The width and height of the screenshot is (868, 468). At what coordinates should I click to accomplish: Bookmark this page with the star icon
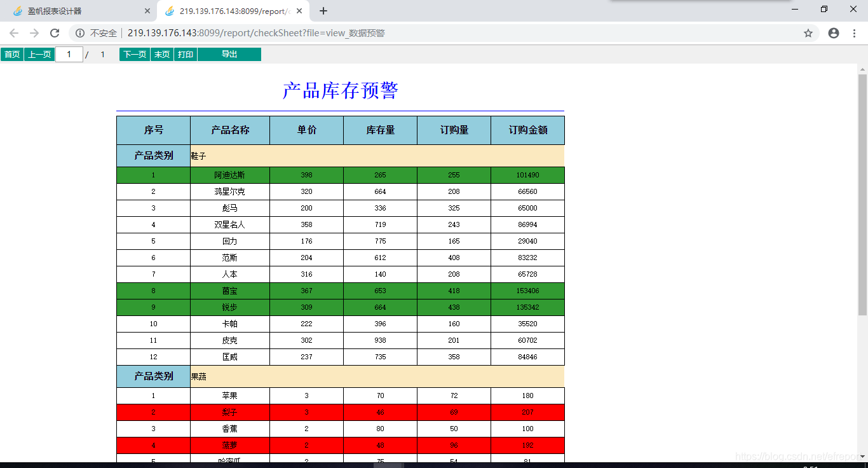click(808, 33)
